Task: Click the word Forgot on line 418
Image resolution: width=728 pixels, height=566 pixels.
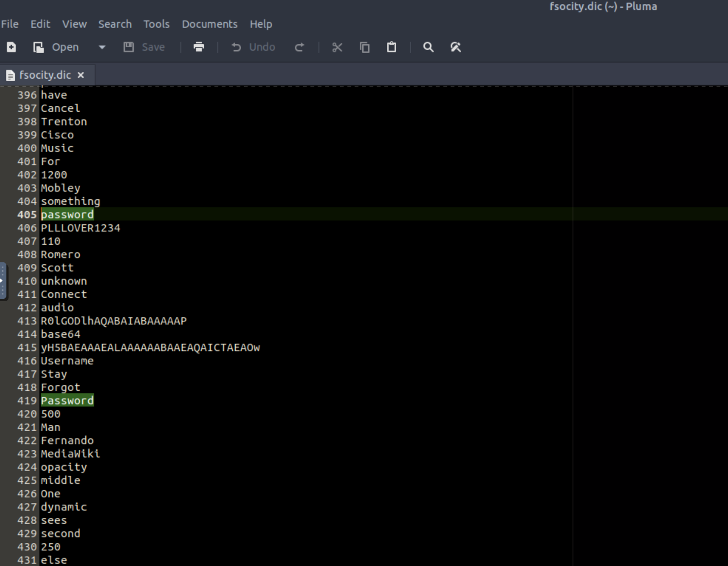Action: [x=61, y=387]
